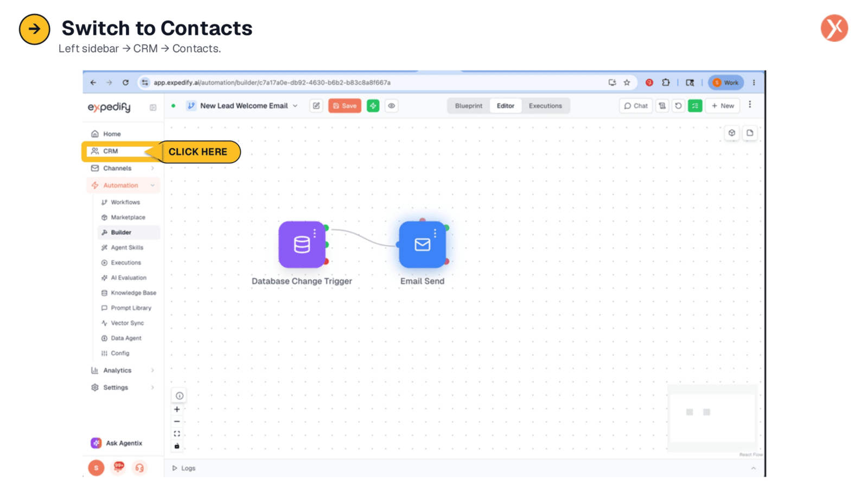Image resolution: width=868 pixels, height=488 pixels.
Task: Open CRM in the sidebar
Action: (x=123, y=151)
